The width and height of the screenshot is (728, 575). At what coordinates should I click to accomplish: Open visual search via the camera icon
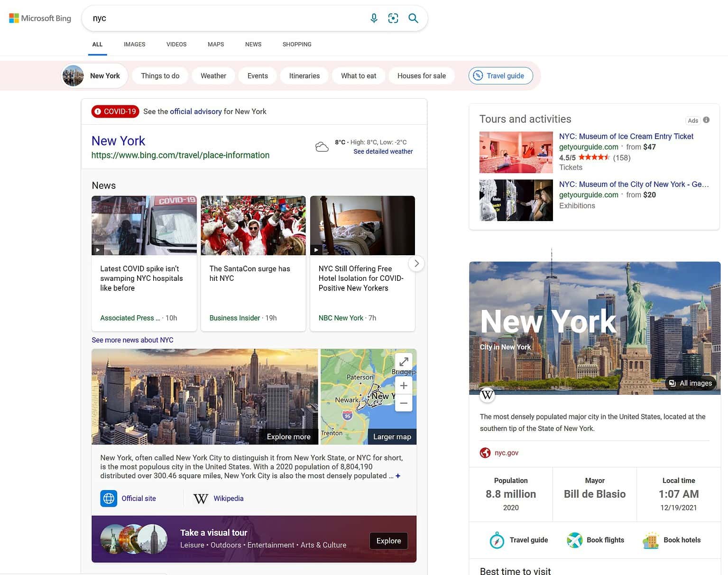click(393, 18)
